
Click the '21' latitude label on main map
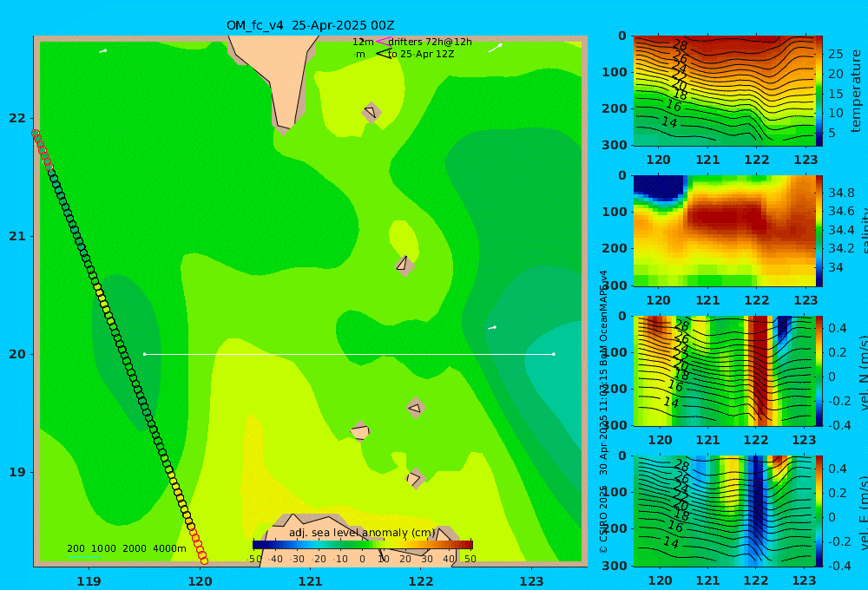coord(17,236)
